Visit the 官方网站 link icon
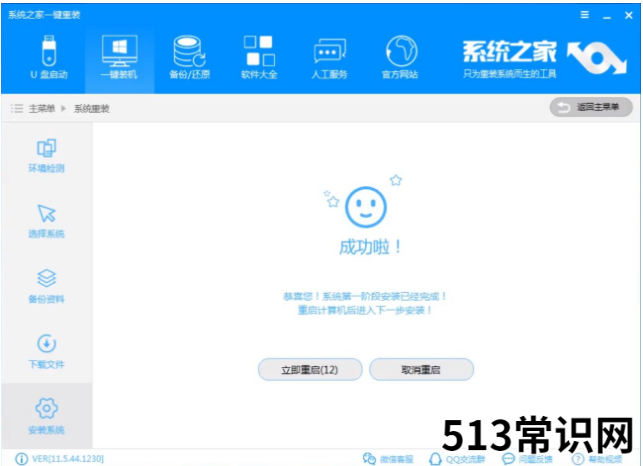The width and height of the screenshot is (643, 466). (x=400, y=57)
